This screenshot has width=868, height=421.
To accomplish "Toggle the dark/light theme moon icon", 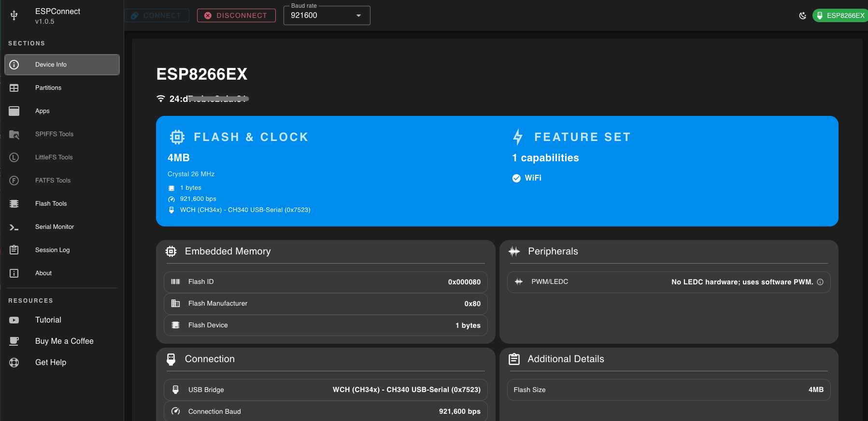I will [x=803, y=15].
